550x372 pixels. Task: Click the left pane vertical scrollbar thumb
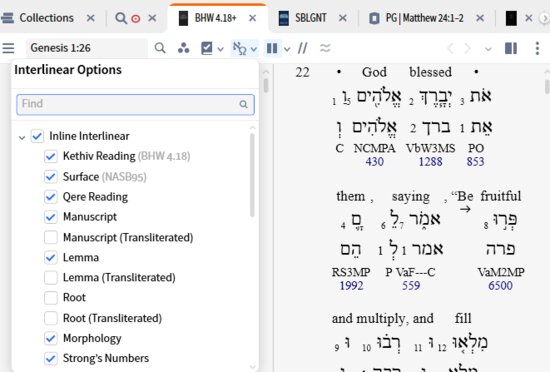coord(266,86)
